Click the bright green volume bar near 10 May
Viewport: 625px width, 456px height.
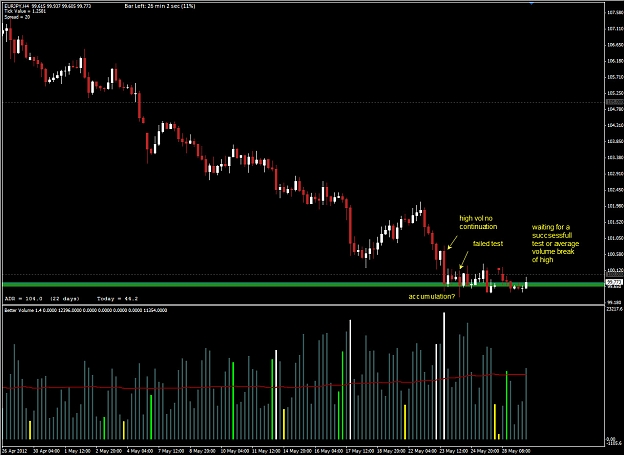click(233, 401)
